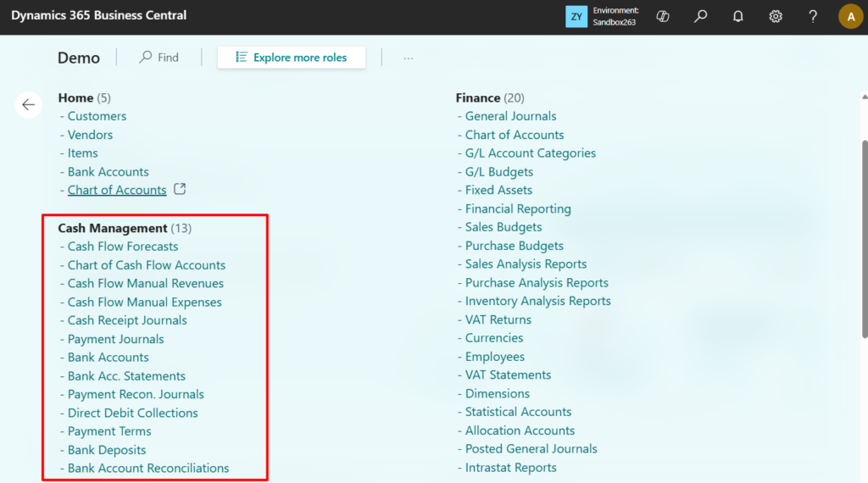The width and height of the screenshot is (868, 483).
Task: Collapse the Finance group heading
Action: pos(478,97)
